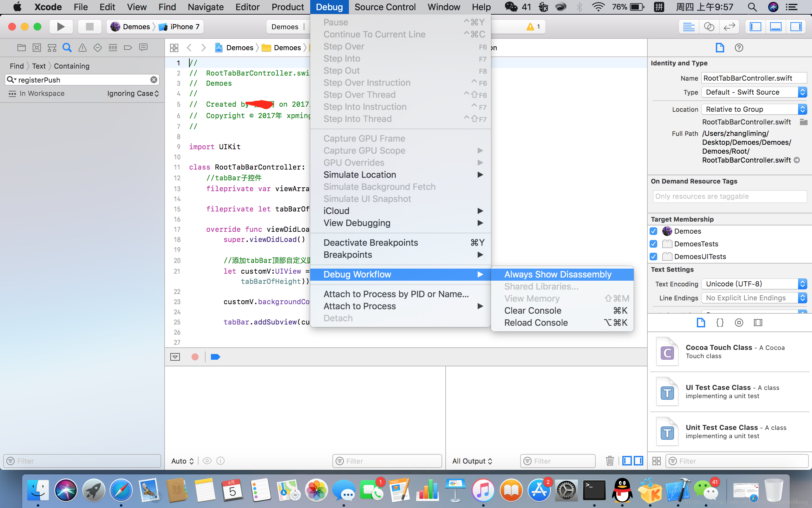Show the standard editor
812x508 pixels.
[x=689, y=27]
